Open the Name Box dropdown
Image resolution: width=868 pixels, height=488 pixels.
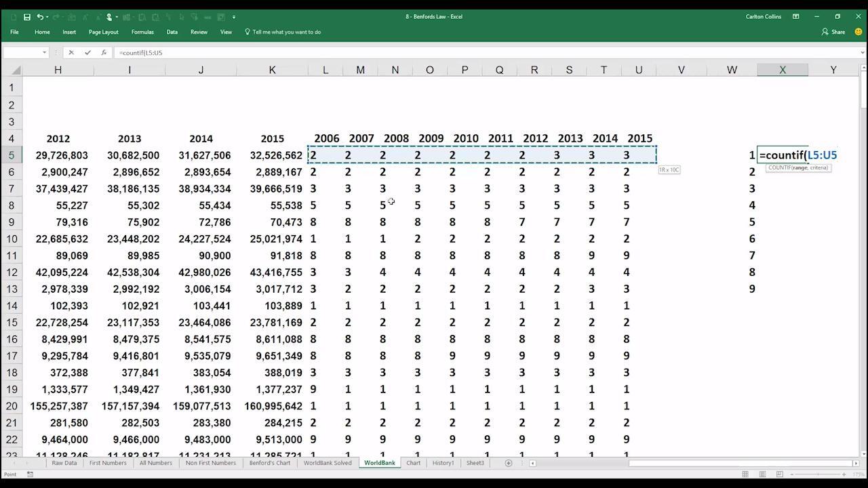pyautogui.click(x=44, y=52)
